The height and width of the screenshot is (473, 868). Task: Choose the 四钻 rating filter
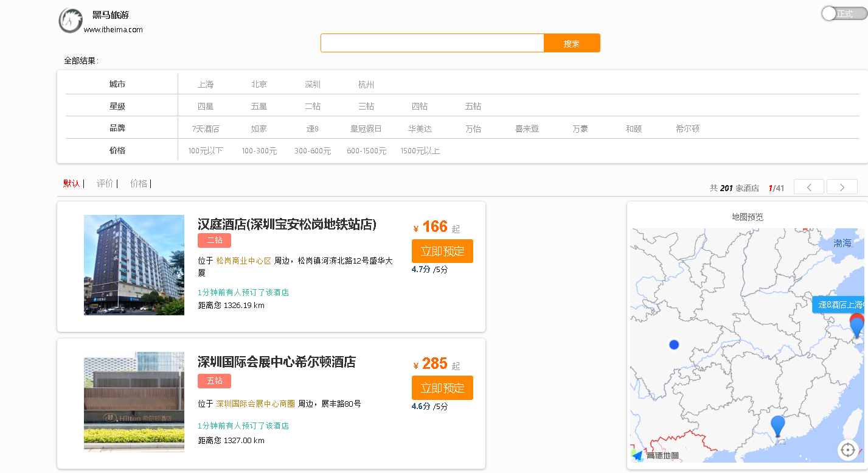point(420,107)
